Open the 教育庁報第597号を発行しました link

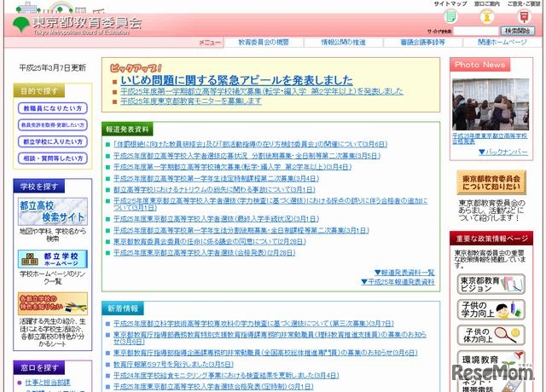[173, 364]
